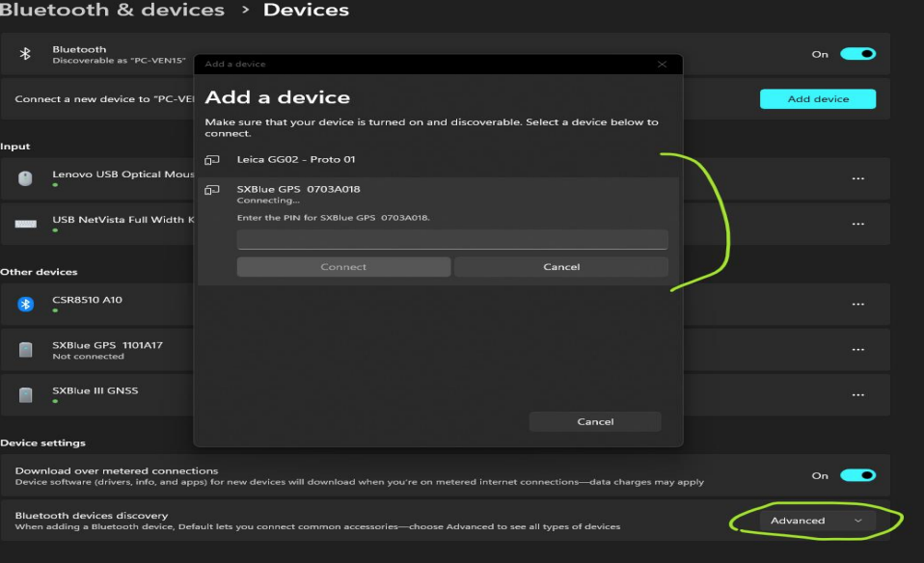Click the SXBlue III GNSS device icon
The height and width of the screenshot is (563, 924).
(x=25, y=395)
